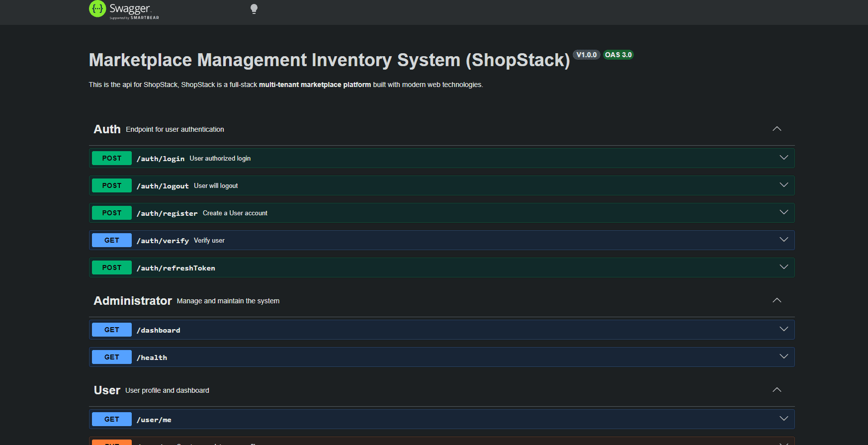Click the Administrator section heading
868x445 pixels.
133,301
